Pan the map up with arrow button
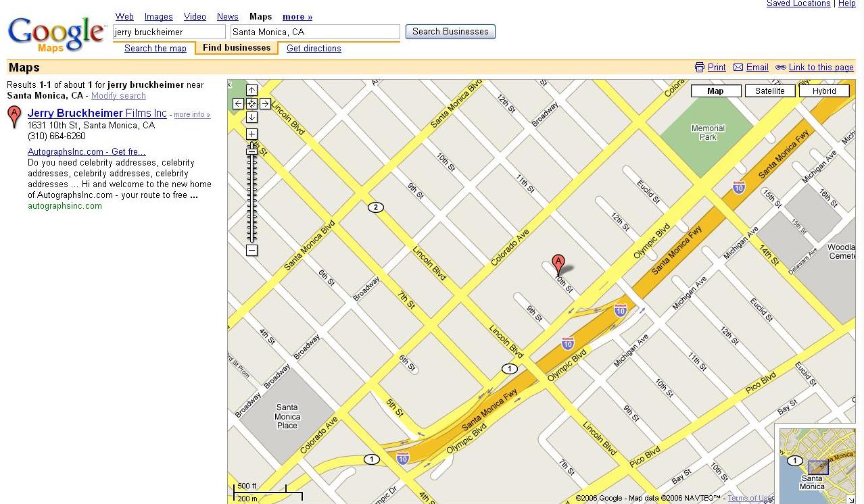The width and height of the screenshot is (864, 504). coord(251,91)
